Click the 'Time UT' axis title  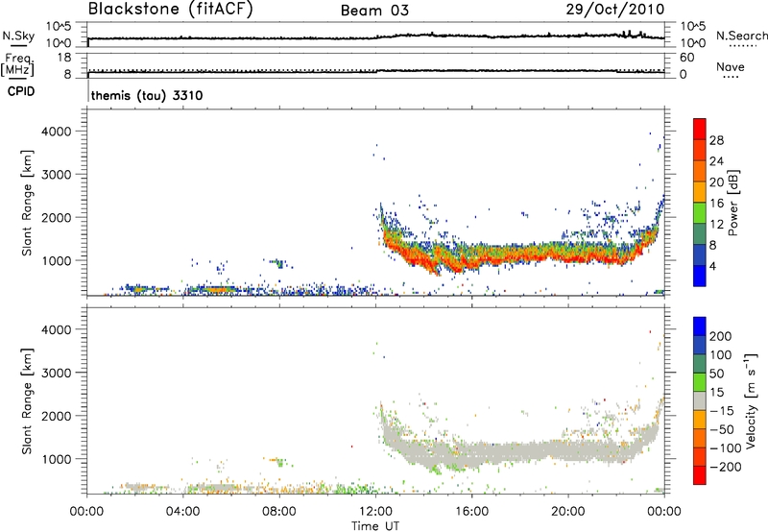375,525
